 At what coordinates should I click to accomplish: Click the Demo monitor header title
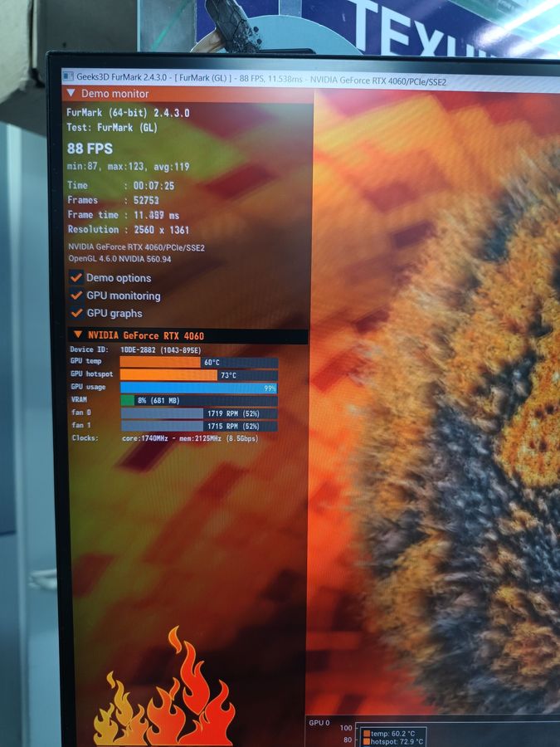[x=114, y=94]
